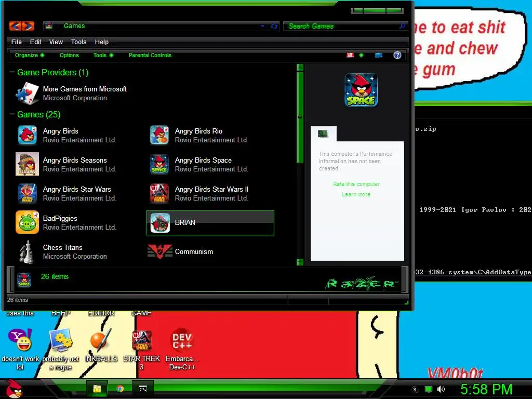Click the scroll down arrow in games list
Viewport: 532px width, 399px height.
tap(300, 262)
